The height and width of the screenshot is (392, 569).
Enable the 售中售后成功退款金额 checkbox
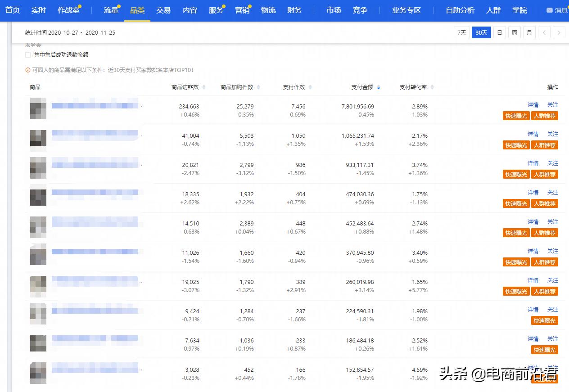(27, 54)
